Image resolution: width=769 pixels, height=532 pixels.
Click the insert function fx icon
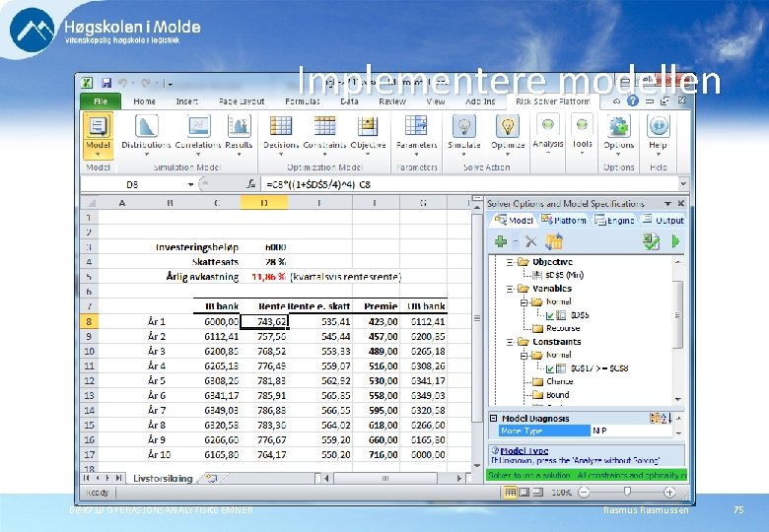pos(251,184)
